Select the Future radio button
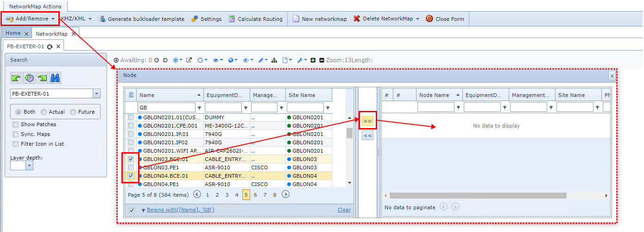The image size is (644, 232). click(73, 112)
